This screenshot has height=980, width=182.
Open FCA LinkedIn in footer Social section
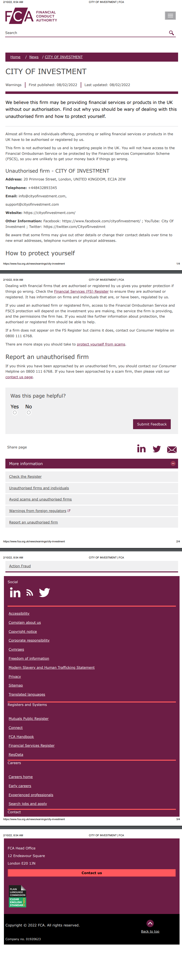15,592
